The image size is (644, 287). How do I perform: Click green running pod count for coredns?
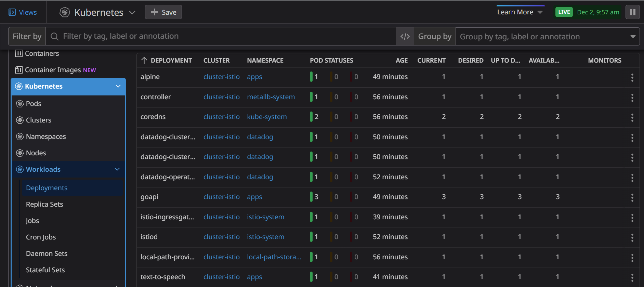[314, 117]
